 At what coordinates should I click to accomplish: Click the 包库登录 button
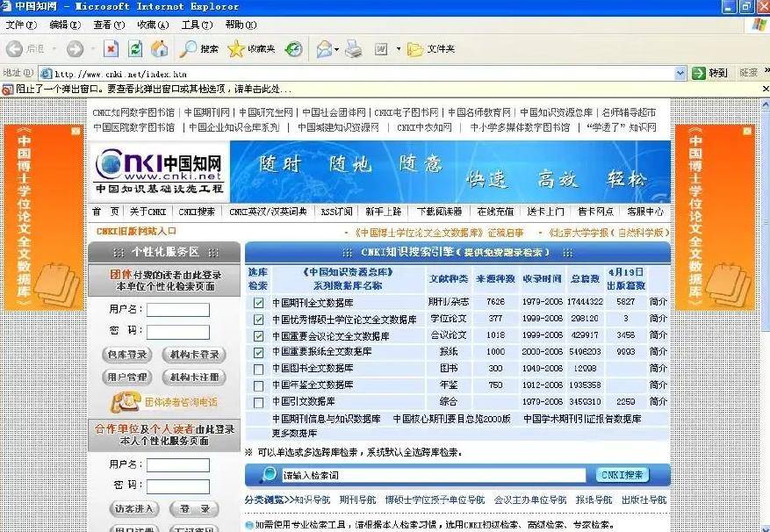[x=127, y=354]
